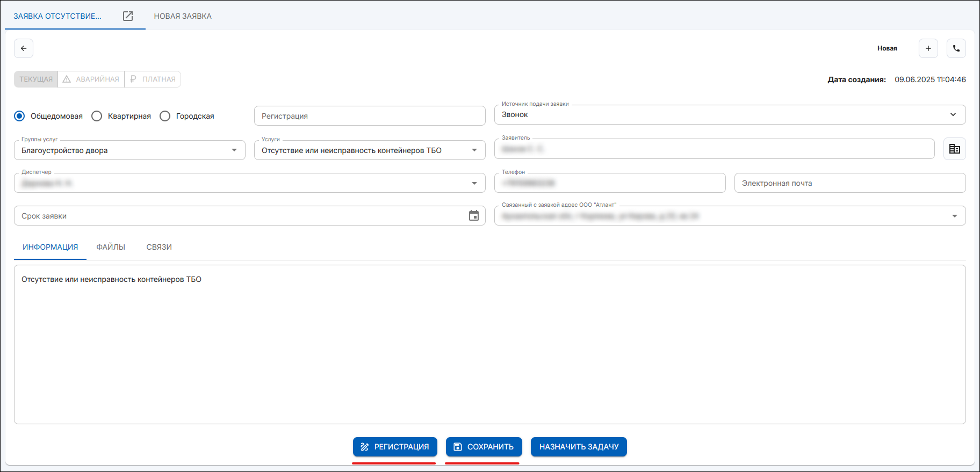980x472 pixels.
Task: Open the Диспетчер dropdown
Action: 474,183
